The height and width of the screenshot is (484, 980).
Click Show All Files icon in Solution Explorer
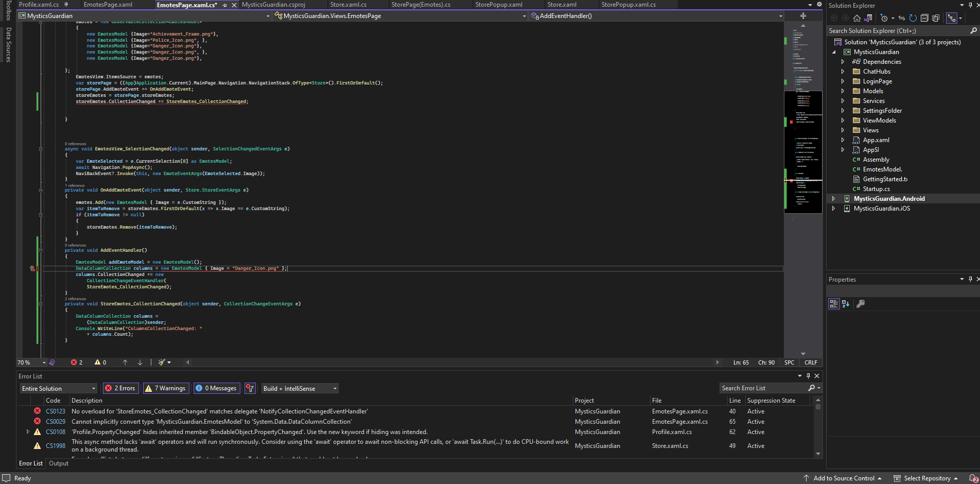[936, 18]
